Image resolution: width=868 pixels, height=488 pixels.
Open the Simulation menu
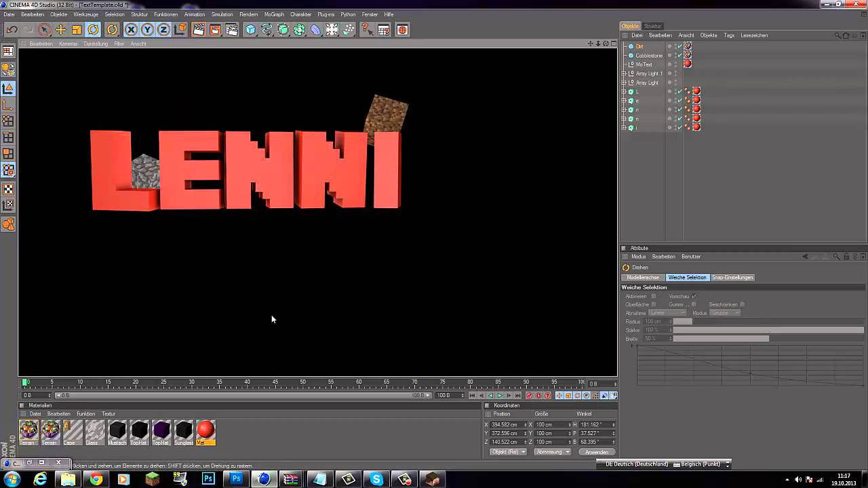[x=222, y=14]
